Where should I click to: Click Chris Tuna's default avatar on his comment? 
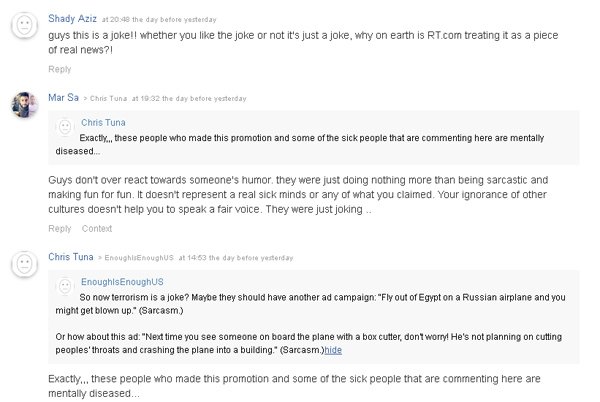tap(24, 264)
